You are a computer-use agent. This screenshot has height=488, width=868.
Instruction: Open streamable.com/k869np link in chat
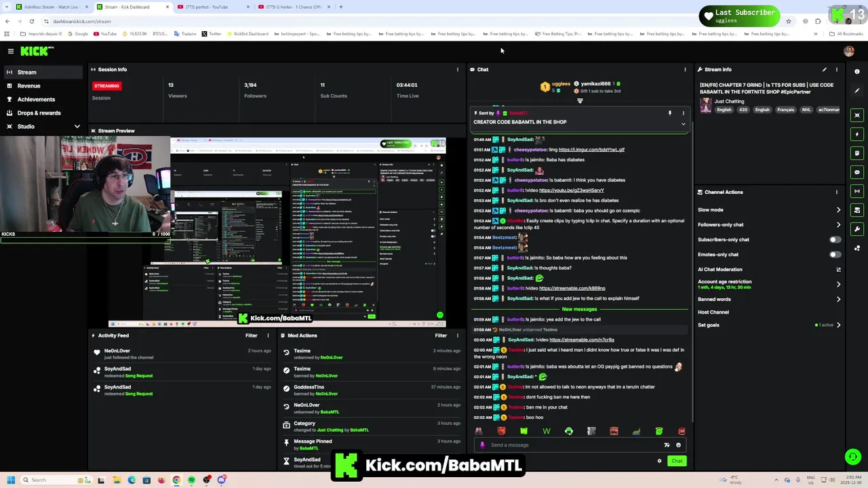click(x=572, y=288)
